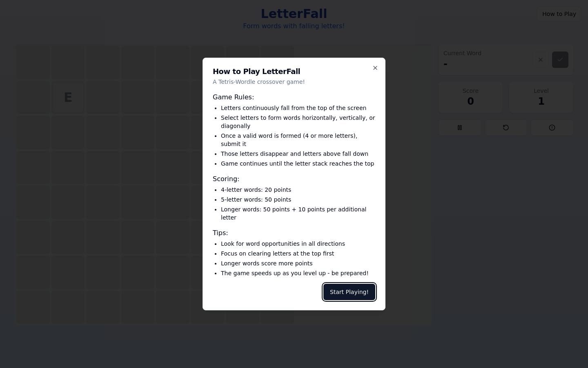Restart the game using the reset icon
588x368 pixels.
(x=506, y=128)
